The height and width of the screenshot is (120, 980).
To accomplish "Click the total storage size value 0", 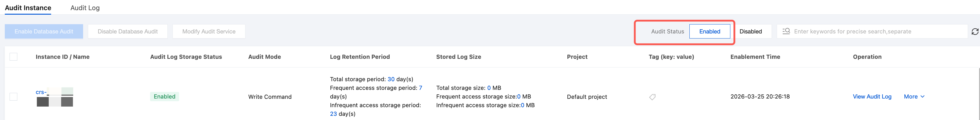I will coord(489,88).
